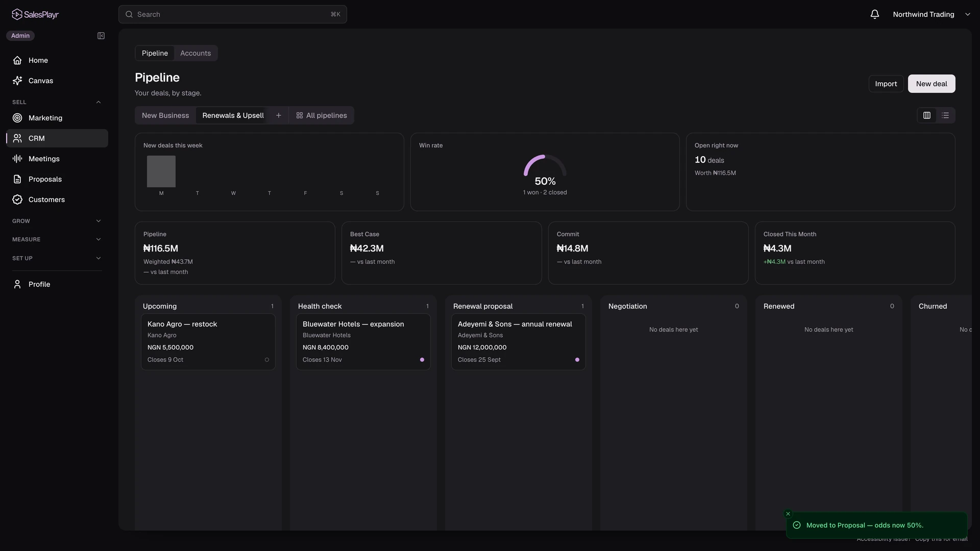Open CRM in sidebar
This screenshot has width=980, height=551.
pos(57,138)
